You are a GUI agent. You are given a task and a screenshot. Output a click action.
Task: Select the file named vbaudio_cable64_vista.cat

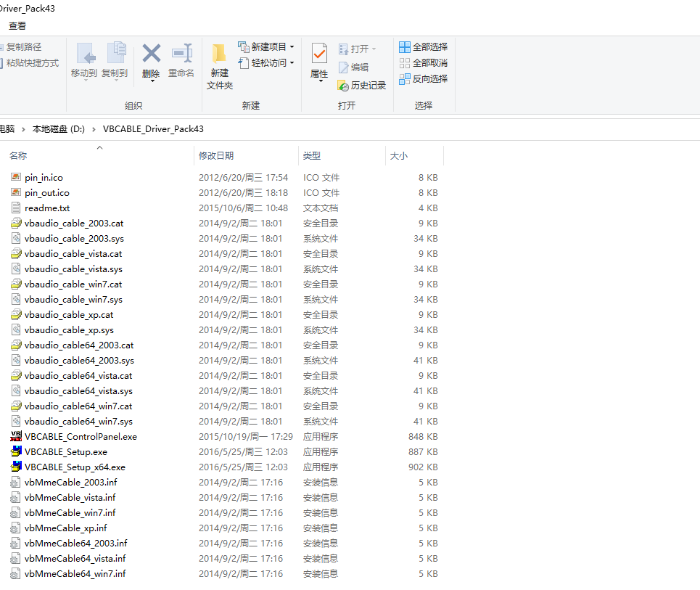tap(78, 376)
